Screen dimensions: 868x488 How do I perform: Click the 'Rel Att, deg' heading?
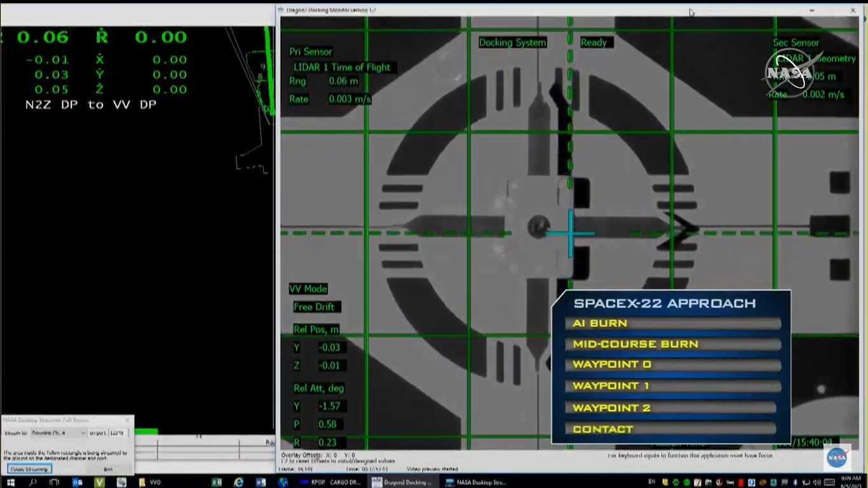pyautogui.click(x=318, y=388)
